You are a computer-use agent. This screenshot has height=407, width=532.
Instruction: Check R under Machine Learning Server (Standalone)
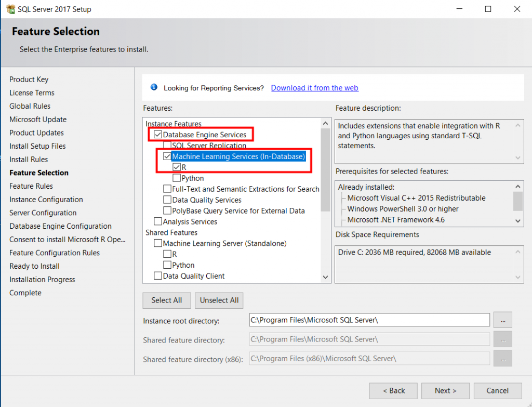coord(167,254)
